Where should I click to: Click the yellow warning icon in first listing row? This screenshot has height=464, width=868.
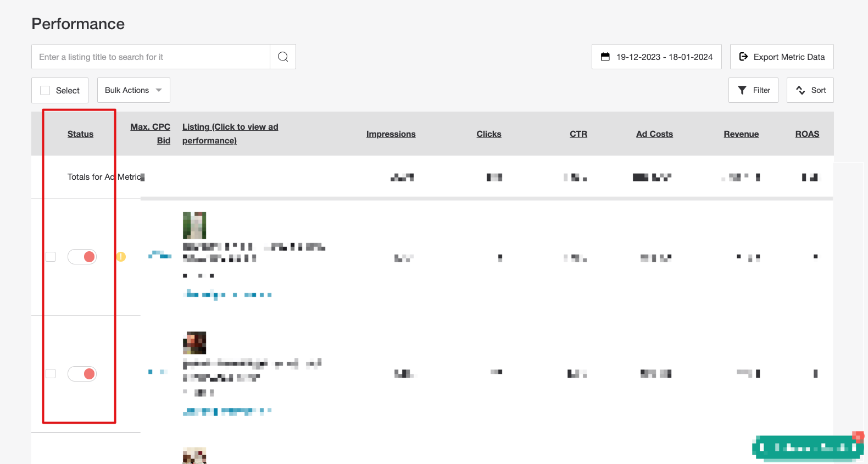121,257
